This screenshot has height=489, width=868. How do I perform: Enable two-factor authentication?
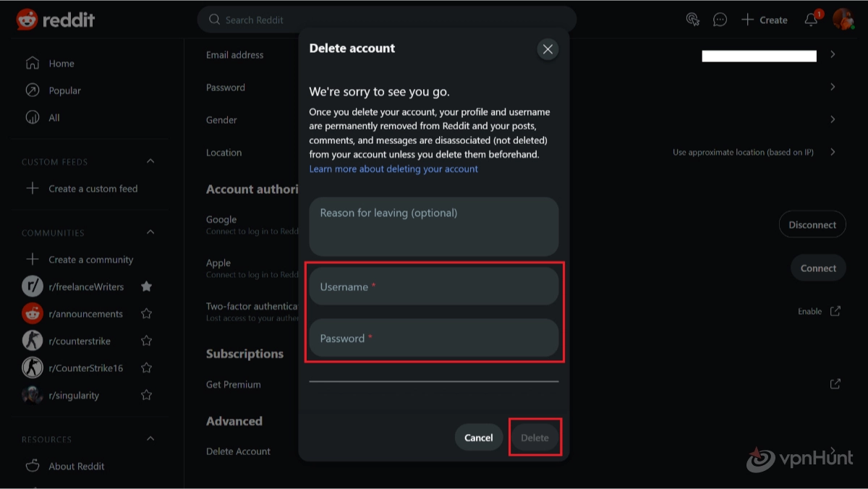coord(819,311)
